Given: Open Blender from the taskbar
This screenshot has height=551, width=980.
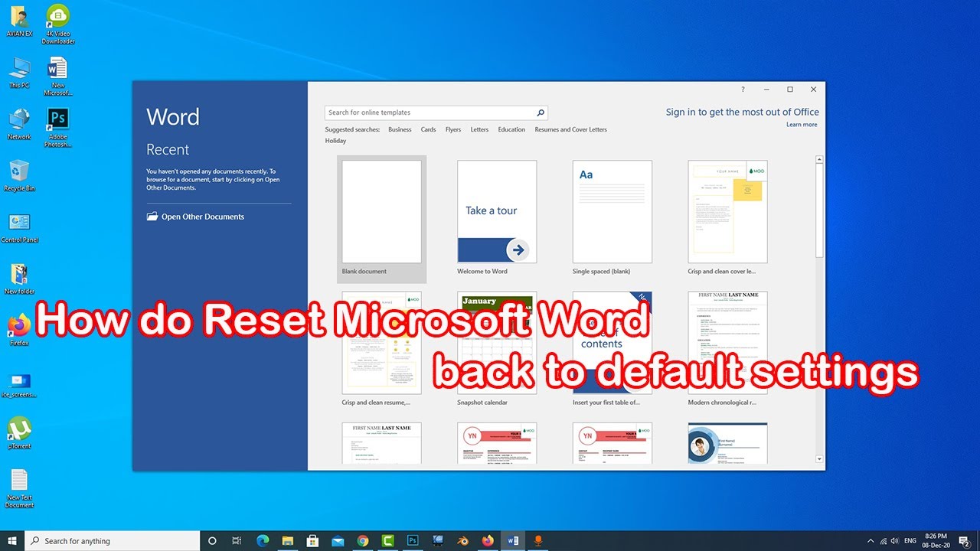Looking at the screenshot, I should click(463, 540).
